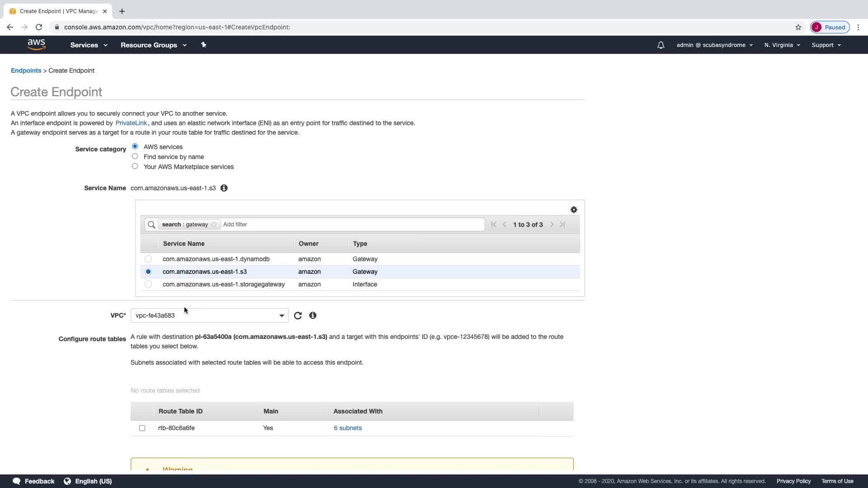Refresh the VPC list

pos(297,315)
